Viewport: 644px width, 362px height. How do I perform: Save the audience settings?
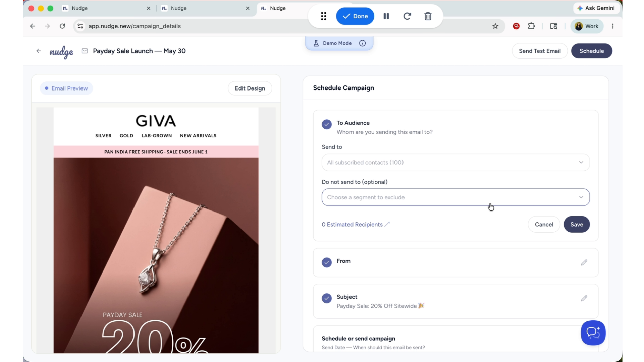point(577,224)
